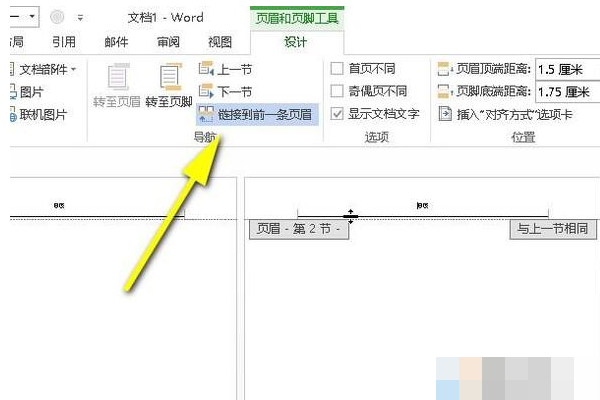Open the 邮件 ribbon tab
Screen dimensions: 600x400
(x=116, y=41)
